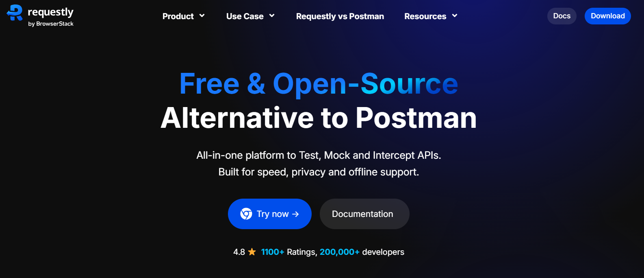Click the Requestly logo icon
This screenshot has width=644, height=278.
pos(15,13)
